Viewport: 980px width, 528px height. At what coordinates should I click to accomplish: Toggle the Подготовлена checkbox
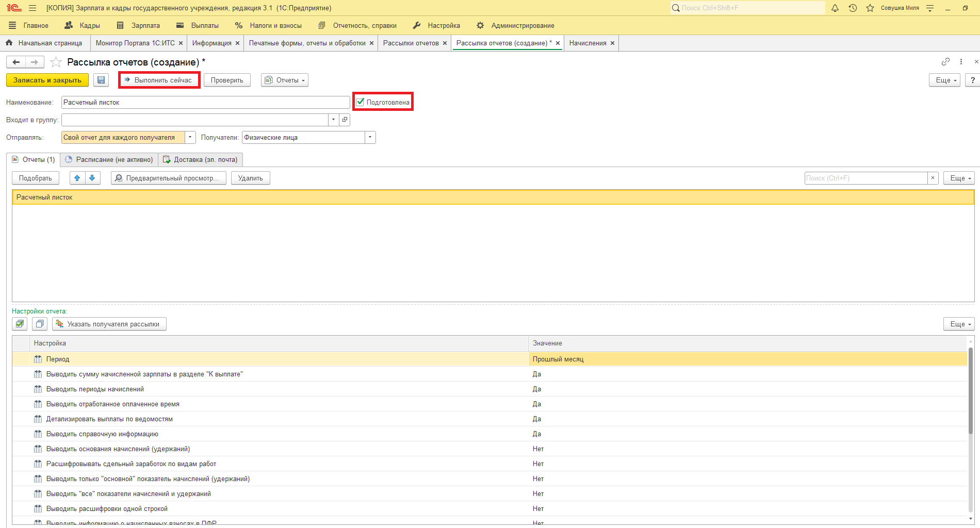click(360, 102)
